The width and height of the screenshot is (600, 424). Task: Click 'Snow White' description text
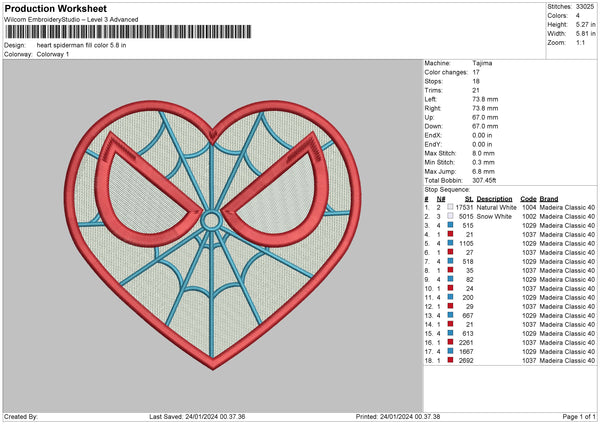click(x=494, y=217)
